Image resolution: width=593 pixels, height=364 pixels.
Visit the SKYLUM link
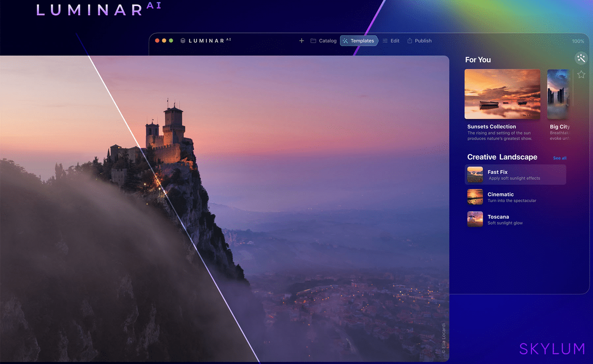coord(552,349)
